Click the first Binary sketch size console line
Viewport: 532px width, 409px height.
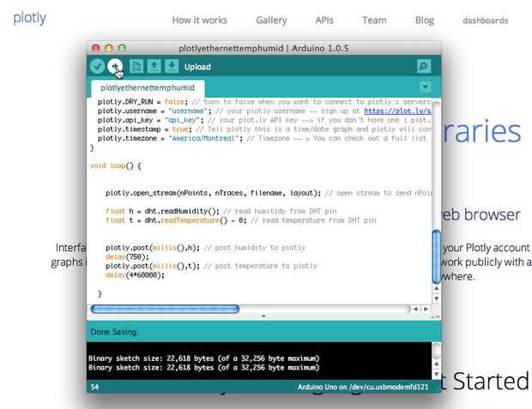tap(204, 358)
